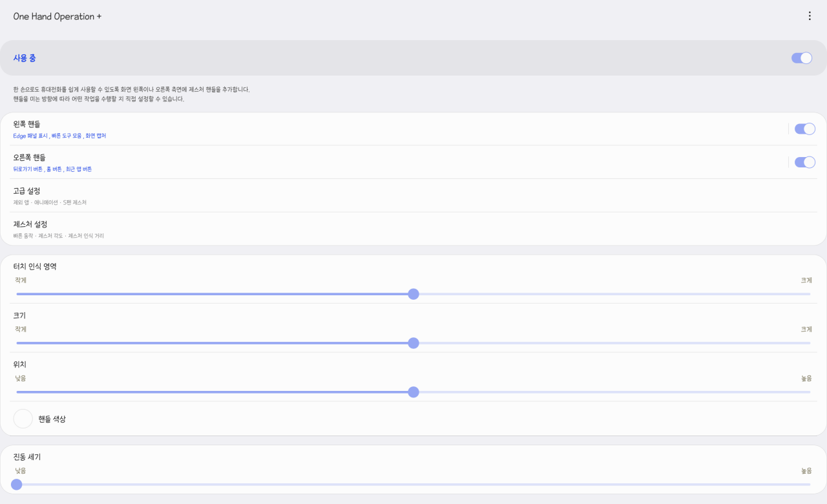Click the 핸들 색상 label
The width and height of the screenshot is (827, 504).
[x=52, y=419]
